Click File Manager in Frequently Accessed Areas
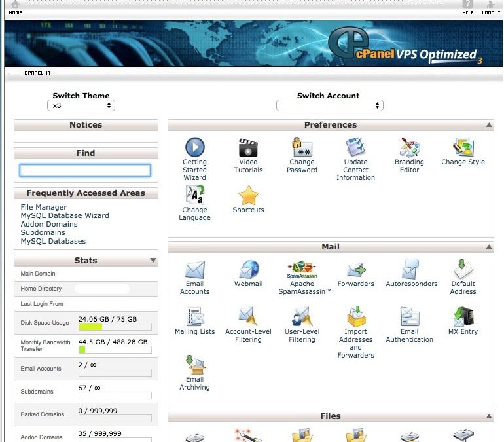Viewport: 504px width, 442px height. (x=44, y=207)
